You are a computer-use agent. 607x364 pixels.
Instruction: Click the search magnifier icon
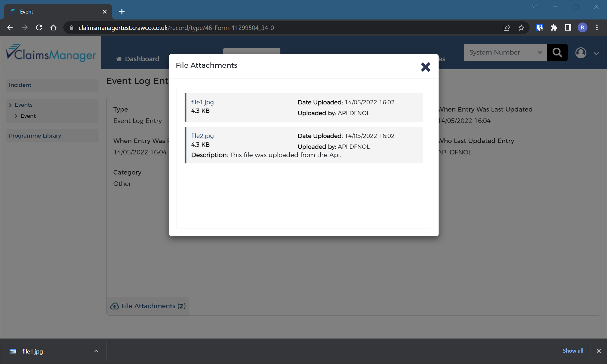point(557,52)
